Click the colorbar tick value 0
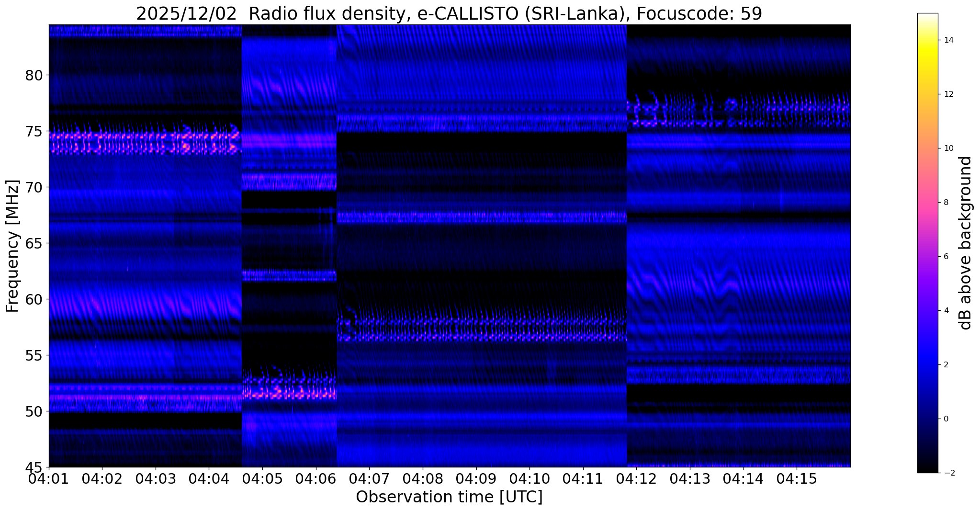The height and width of the screenshot is (511, 980). click(x=946, y=419)
